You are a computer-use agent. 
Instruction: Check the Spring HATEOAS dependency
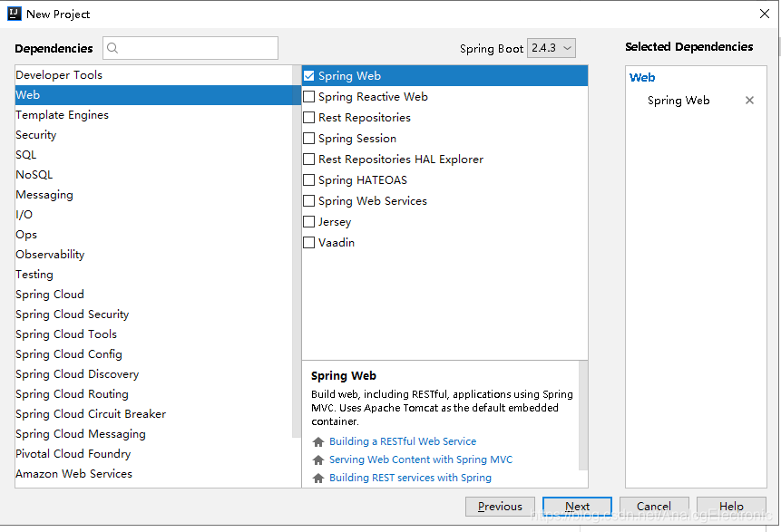[308, 180]
